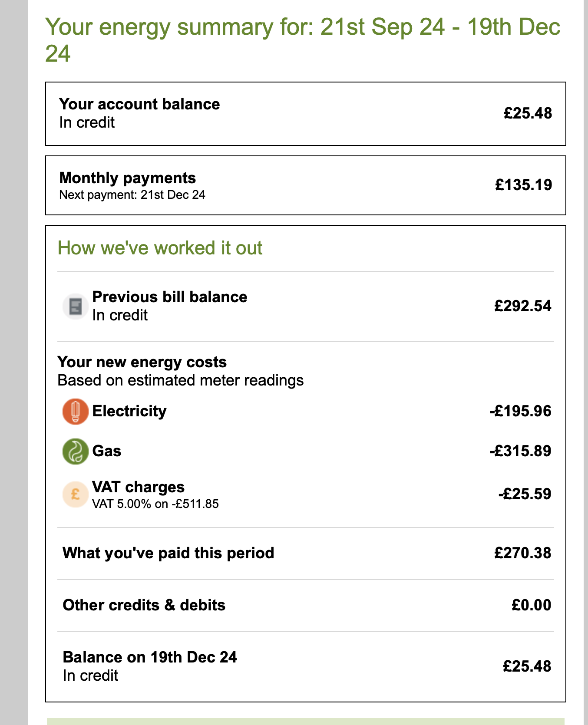
Task: Click the "Other credits & debits" label
Action: pyautogui.click(x=144, y=605)
